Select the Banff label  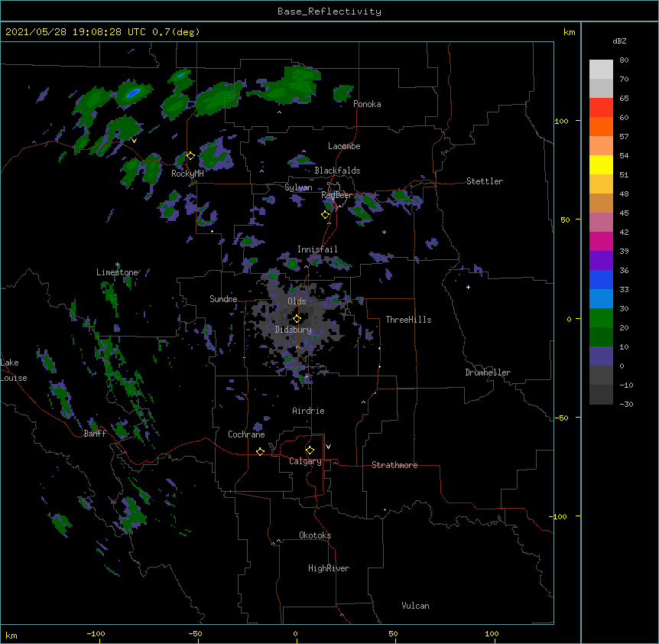click(95, 434)
